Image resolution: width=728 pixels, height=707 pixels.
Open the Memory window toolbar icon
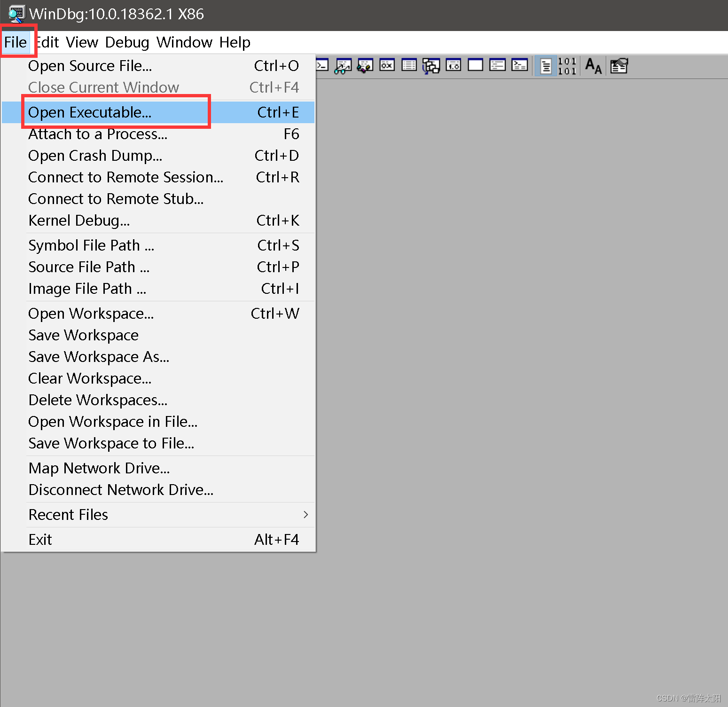(x=409, y=65)
